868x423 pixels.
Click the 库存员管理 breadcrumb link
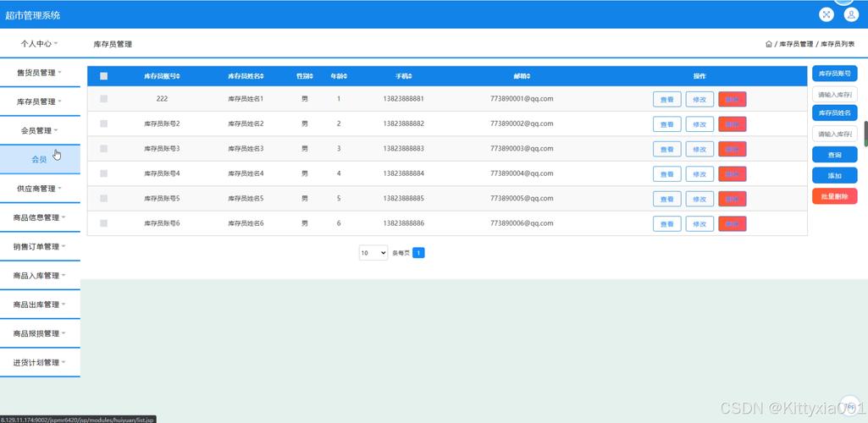pos(796,44)
